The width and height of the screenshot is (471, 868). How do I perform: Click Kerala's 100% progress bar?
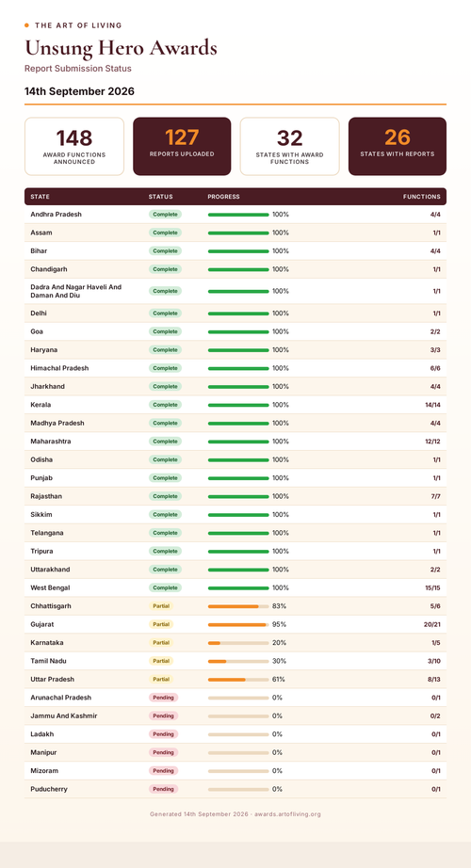point(238,405)
